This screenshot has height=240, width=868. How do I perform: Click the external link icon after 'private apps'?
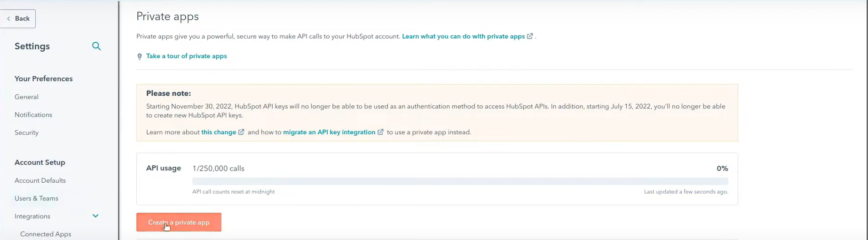pos(530,36)
